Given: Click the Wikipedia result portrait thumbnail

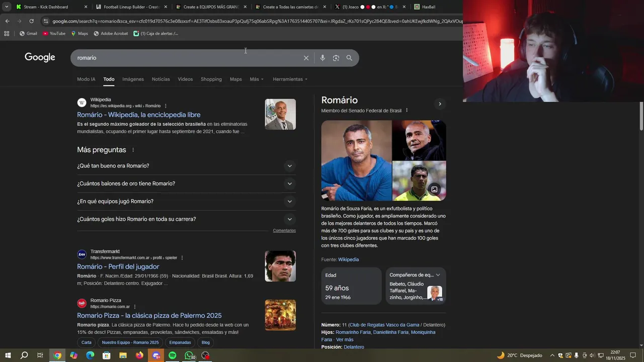Looking at the screenshot, I should pyautogui.click(x=280, y=114).
